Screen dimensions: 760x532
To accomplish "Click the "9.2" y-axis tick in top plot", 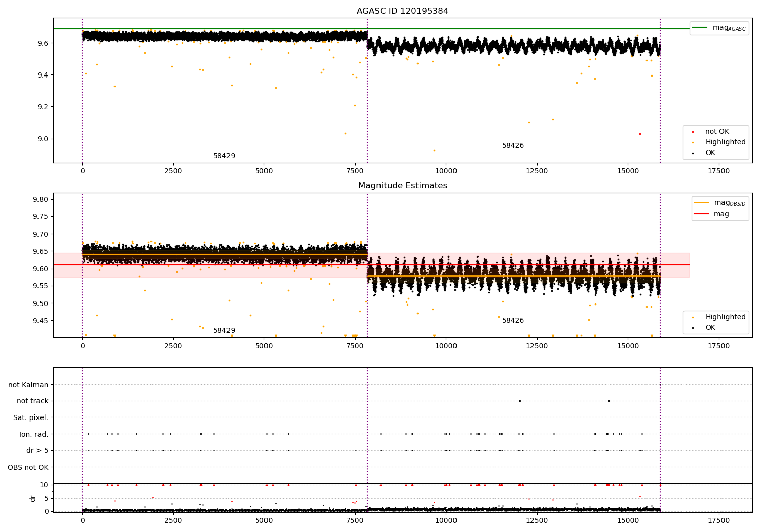I will pos(43,107).
